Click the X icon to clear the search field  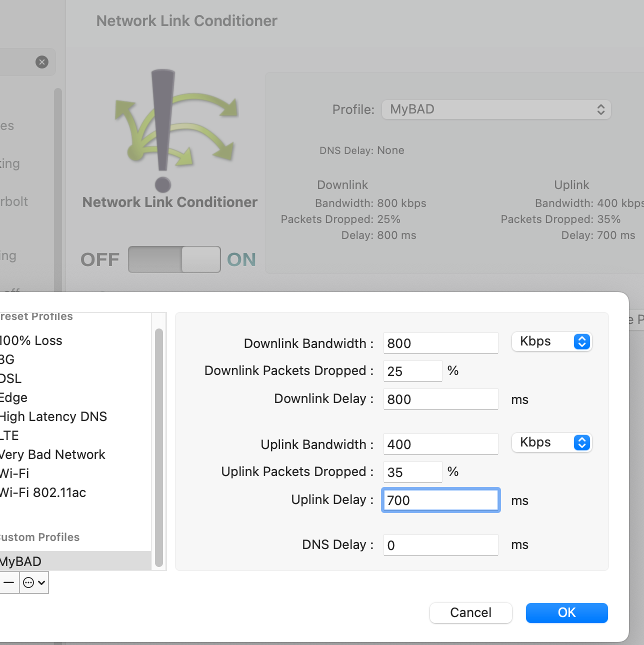coord(42,61)
